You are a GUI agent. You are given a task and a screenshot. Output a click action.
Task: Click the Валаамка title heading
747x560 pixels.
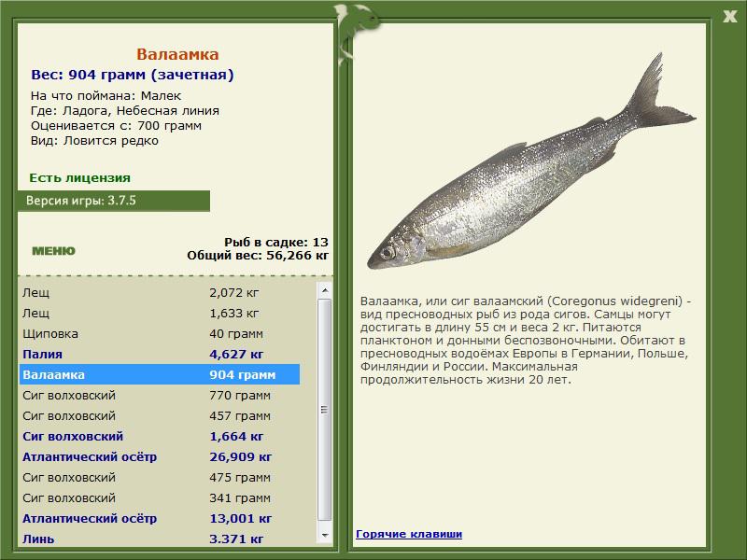click(x=177, y=54)
